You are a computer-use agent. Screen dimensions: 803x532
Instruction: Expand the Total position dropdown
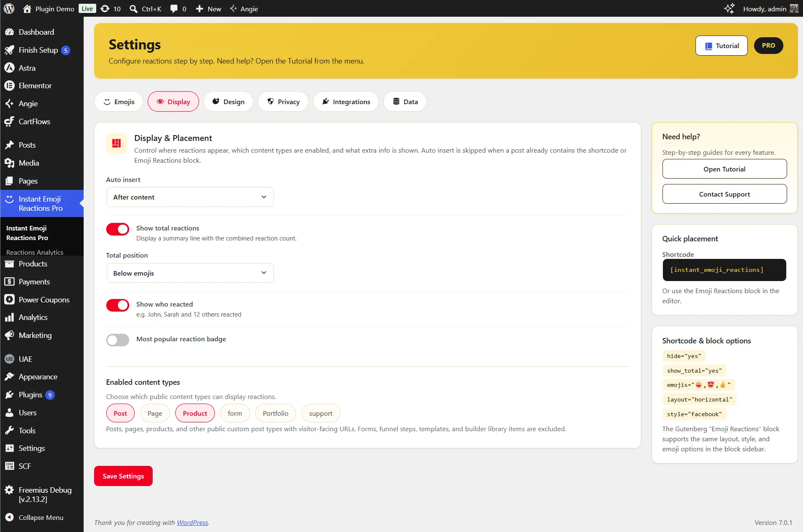click(x=190, y=273)
